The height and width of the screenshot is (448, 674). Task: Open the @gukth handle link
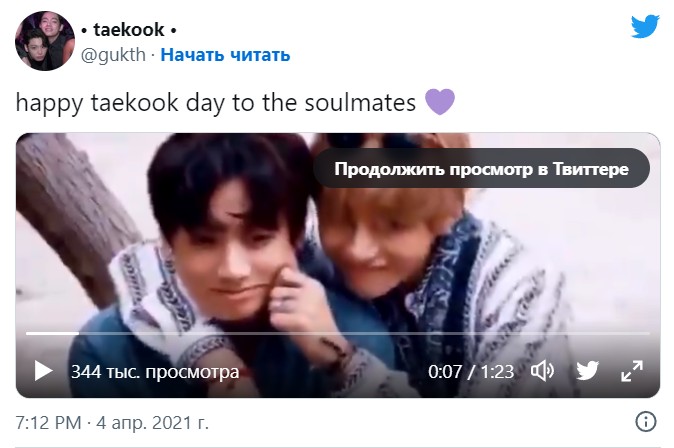point(113,55)
